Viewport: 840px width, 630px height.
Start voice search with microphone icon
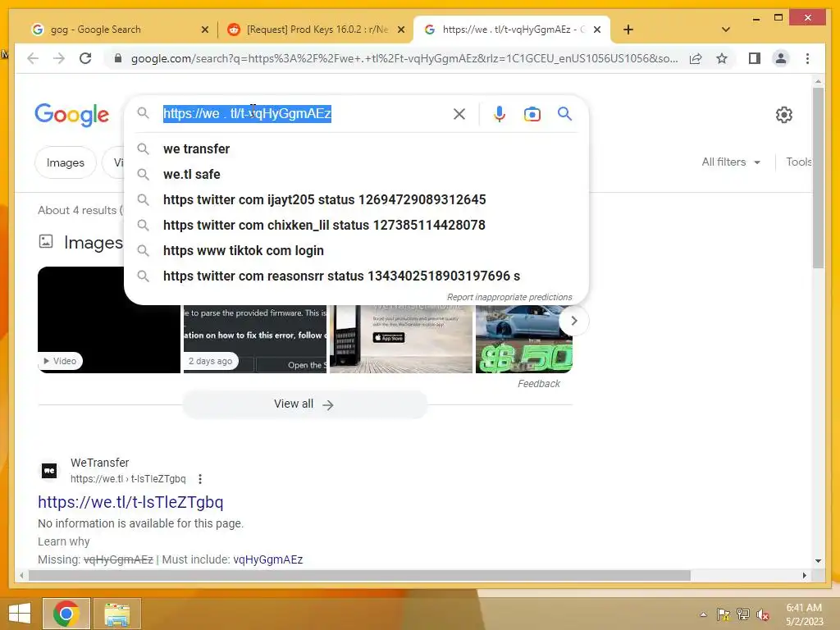pyautogui.click(x=500, y=113)
